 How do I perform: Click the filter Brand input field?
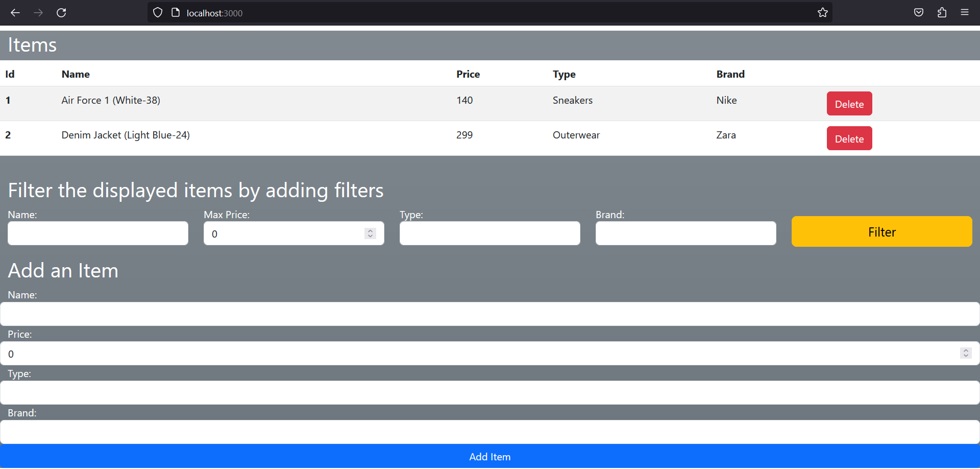(x=685, y=233)
